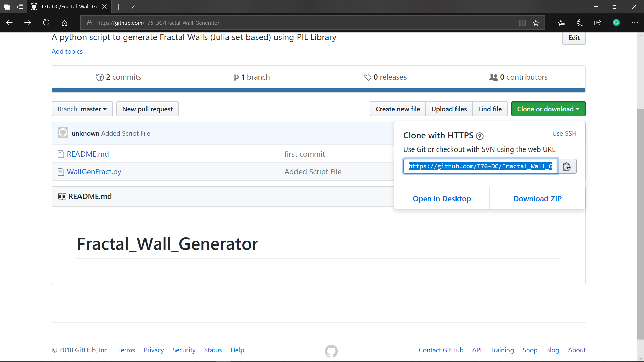Click the releases tag icon
644x362 pixels.
click(368, 77)
